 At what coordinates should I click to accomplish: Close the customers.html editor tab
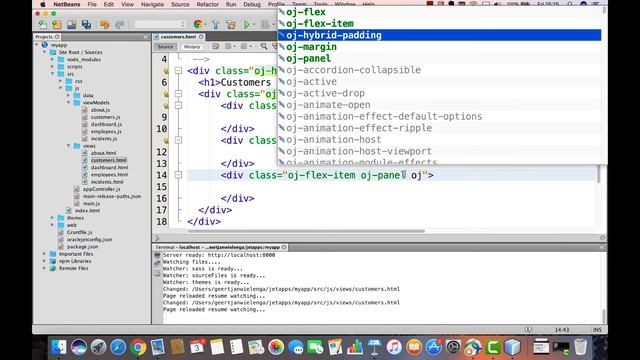201,37
